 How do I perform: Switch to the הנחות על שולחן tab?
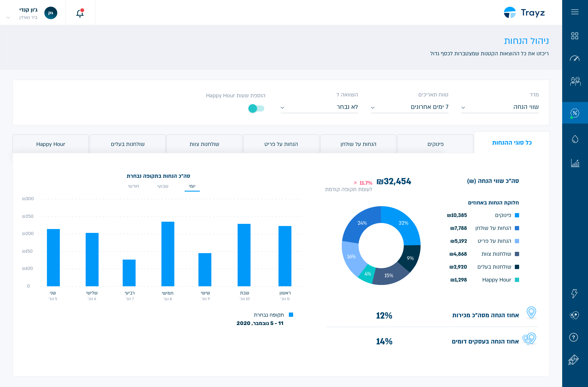358,144
